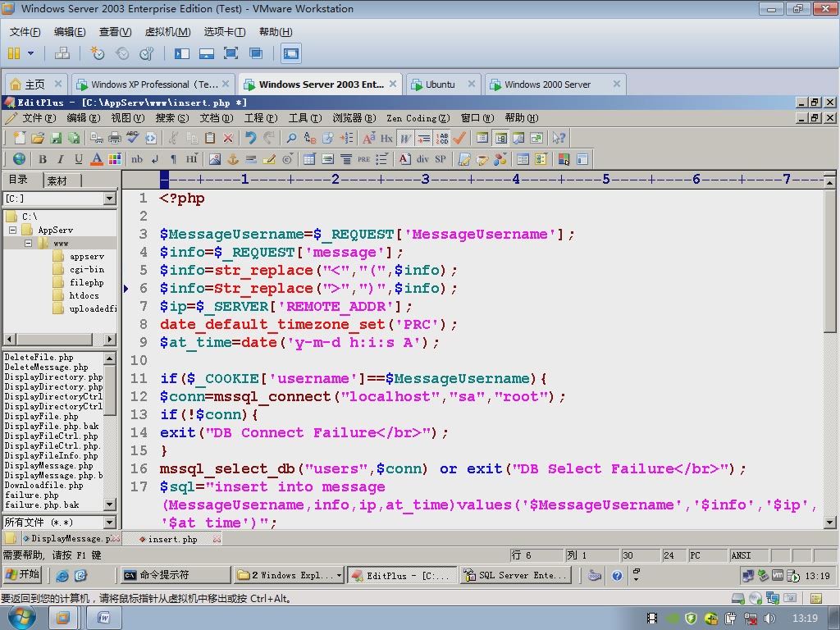Click the Print printer icon
Image resolution: width=840 pixels, height=630 pixels.
tap(115, 138)
